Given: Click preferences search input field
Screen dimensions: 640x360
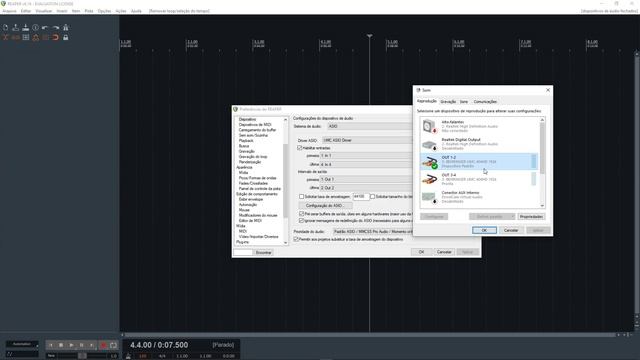Looking at the screenshot, I should pos(243,253).
